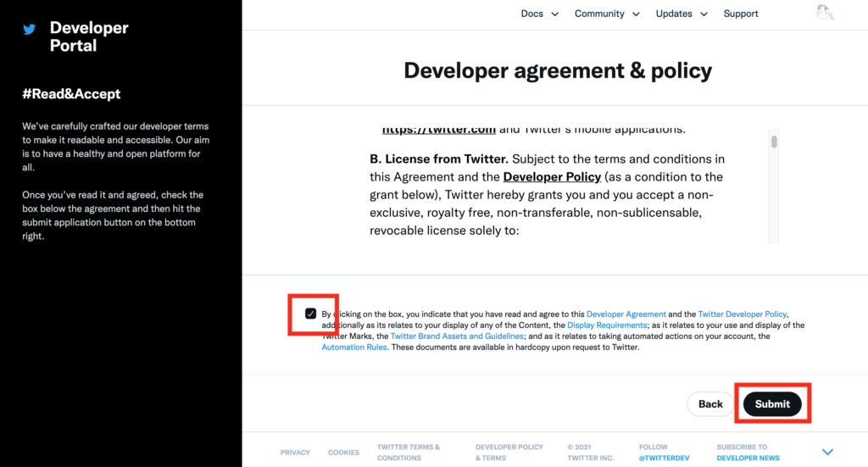This screenshot has width=868, height=467.
Task: Click the agreement text scrollbar
Action: point(774,142)
